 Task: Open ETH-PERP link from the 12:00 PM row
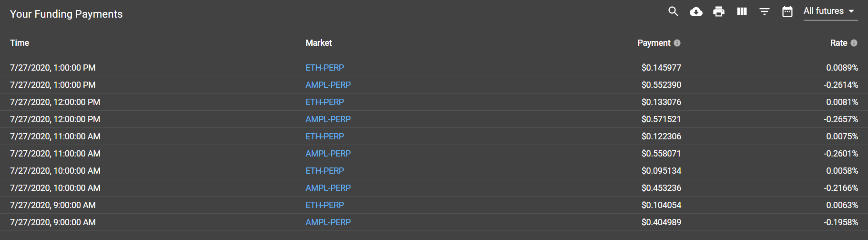[325, 102]
